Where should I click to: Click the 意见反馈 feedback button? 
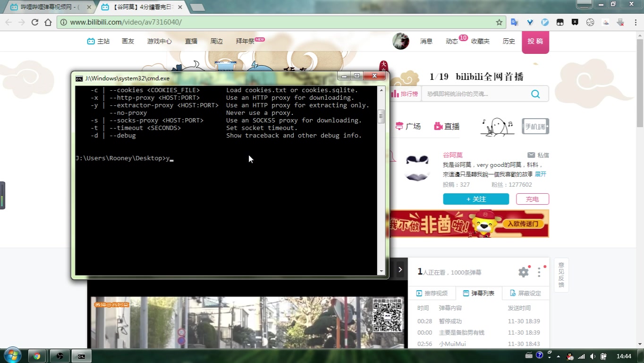pyautogui.click(x=561, y=275)
